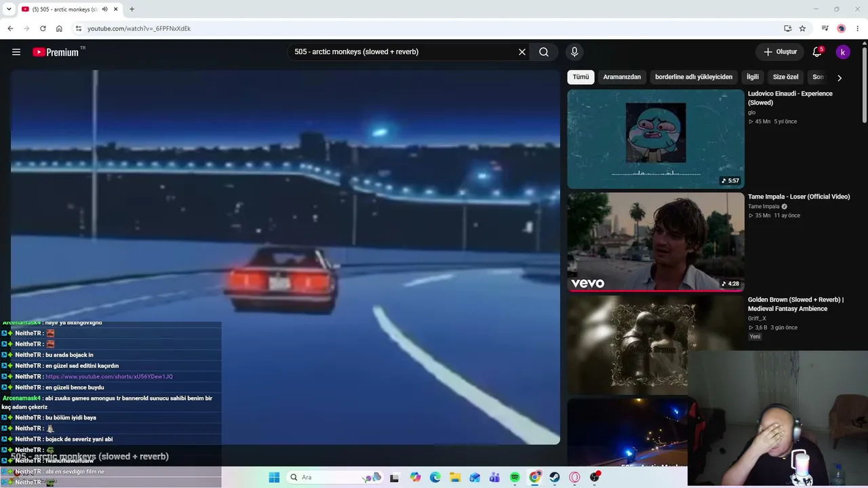Submit search with the magnifier button
Screen dimensions: 868x488
click(544, 52)
